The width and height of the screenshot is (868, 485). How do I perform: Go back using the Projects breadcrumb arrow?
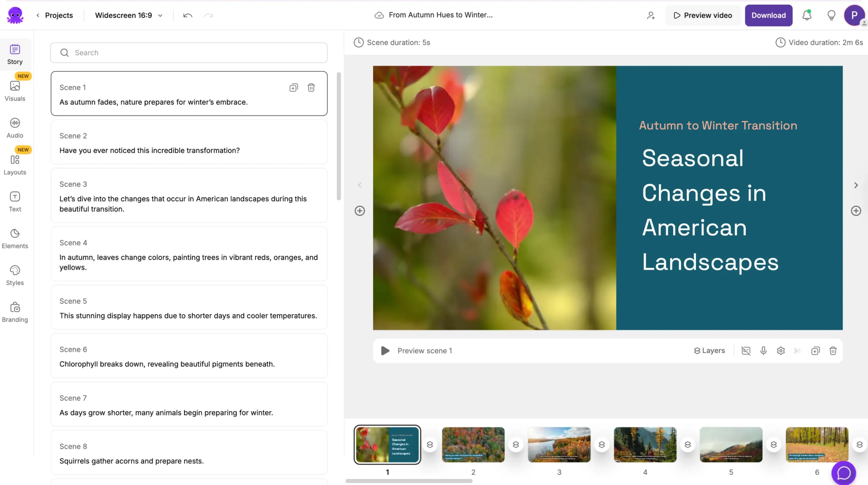pos(37,15)
